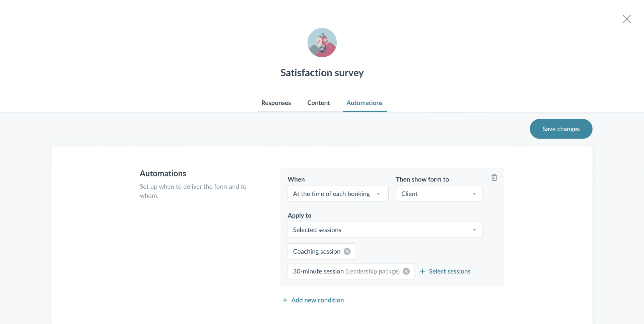Click the plus icon beside Add new condition
This screenshot has width=644, height=324.
pyautogui.click(x=285, y=300)
